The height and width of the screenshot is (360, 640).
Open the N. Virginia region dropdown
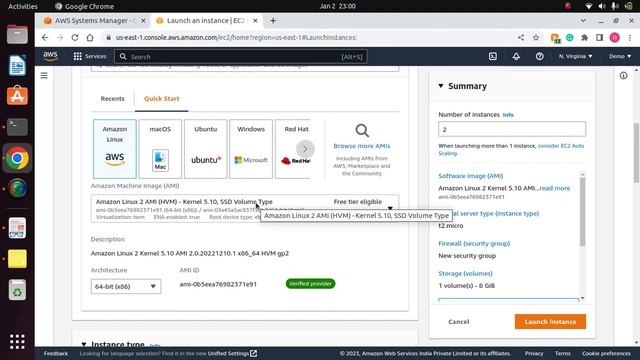576,56
